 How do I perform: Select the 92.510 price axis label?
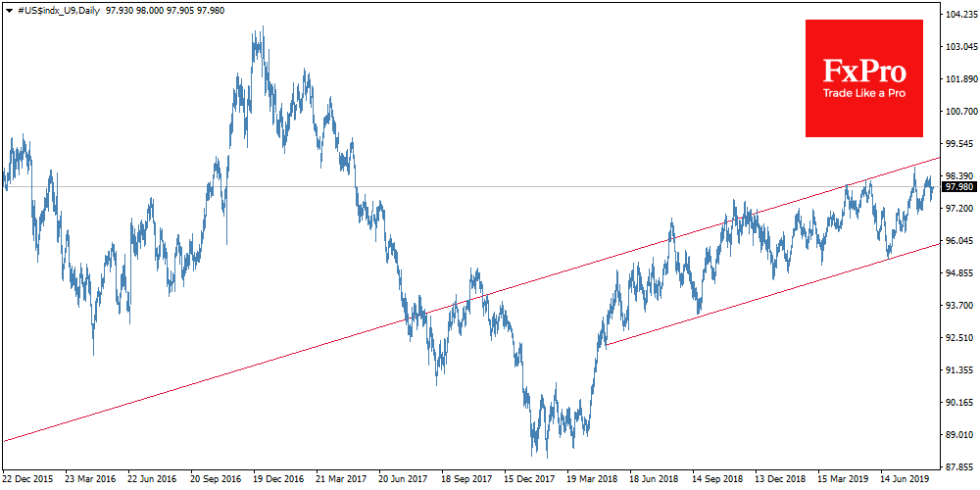pyautogui.click(x=960, y=338)
